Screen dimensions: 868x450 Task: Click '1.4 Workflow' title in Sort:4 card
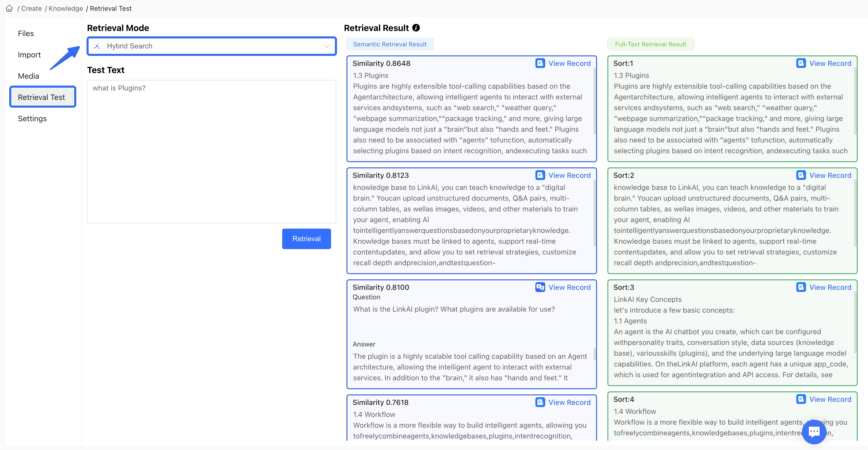(x=635, y=412)
